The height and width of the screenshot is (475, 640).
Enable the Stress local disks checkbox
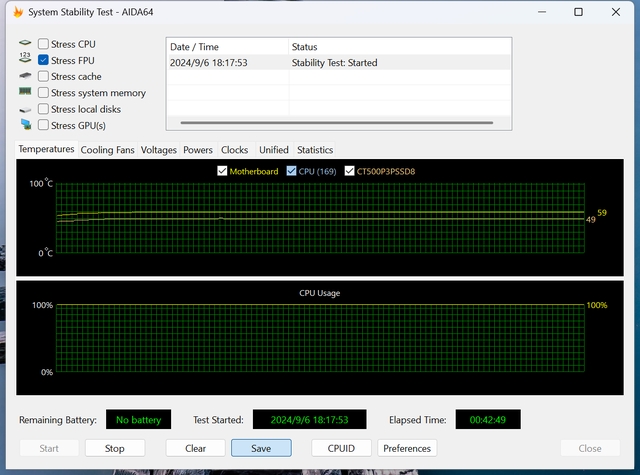43,109
